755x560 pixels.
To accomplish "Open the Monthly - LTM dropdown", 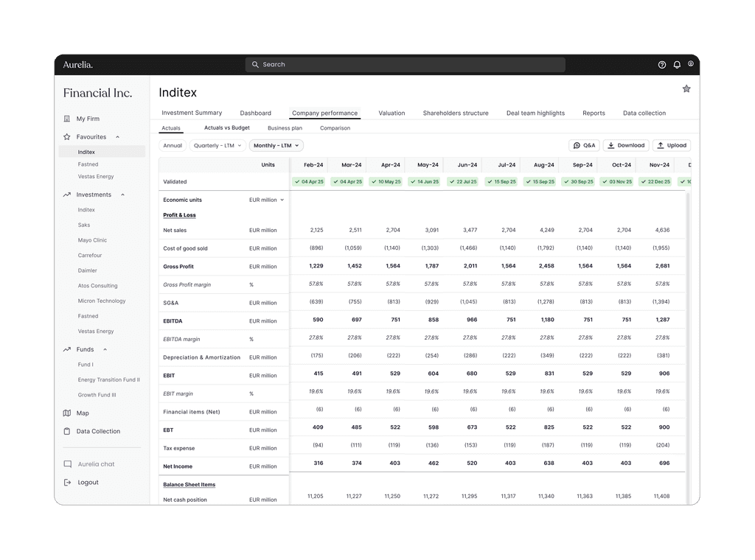I will click(x=276, y=146).
